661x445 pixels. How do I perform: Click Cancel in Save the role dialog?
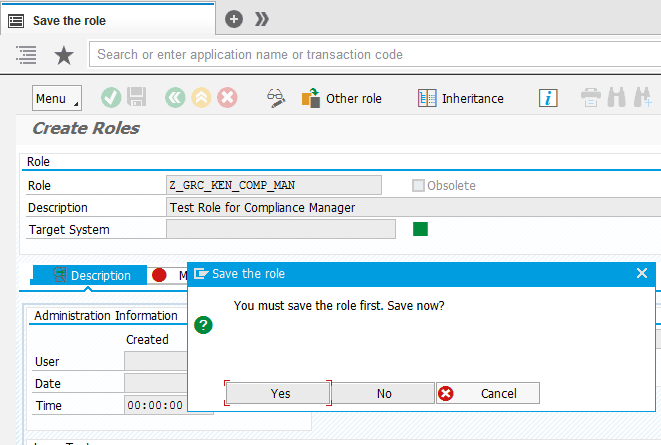488,393
